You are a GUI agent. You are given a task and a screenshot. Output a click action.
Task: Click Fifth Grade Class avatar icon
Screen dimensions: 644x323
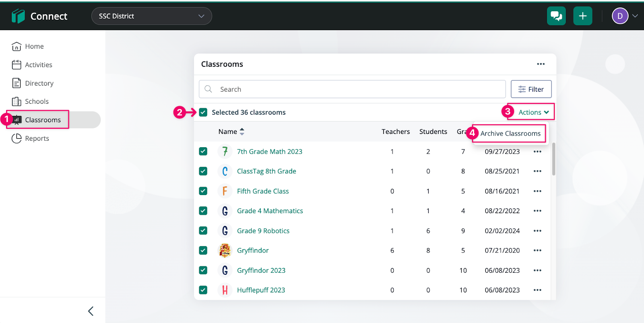click(x=225, y=191)
